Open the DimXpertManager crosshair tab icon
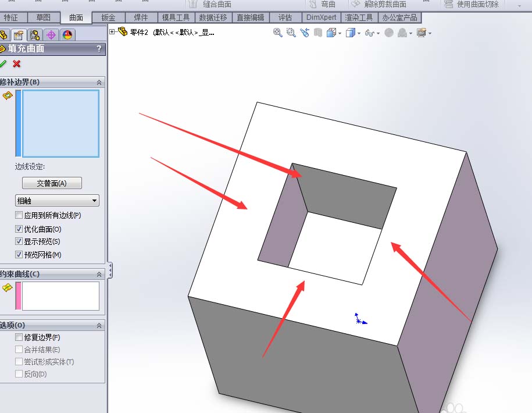 click(x=51, y=35)
